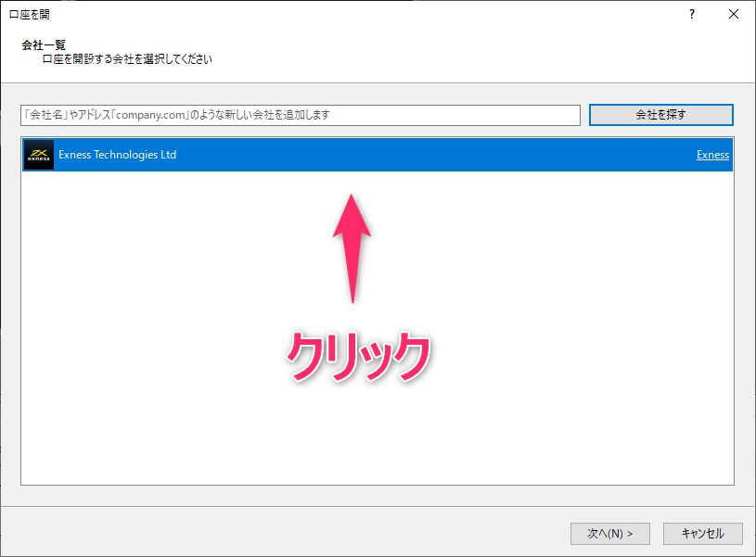Close the 口座を開設 dialog

click(x=734, y=14)
